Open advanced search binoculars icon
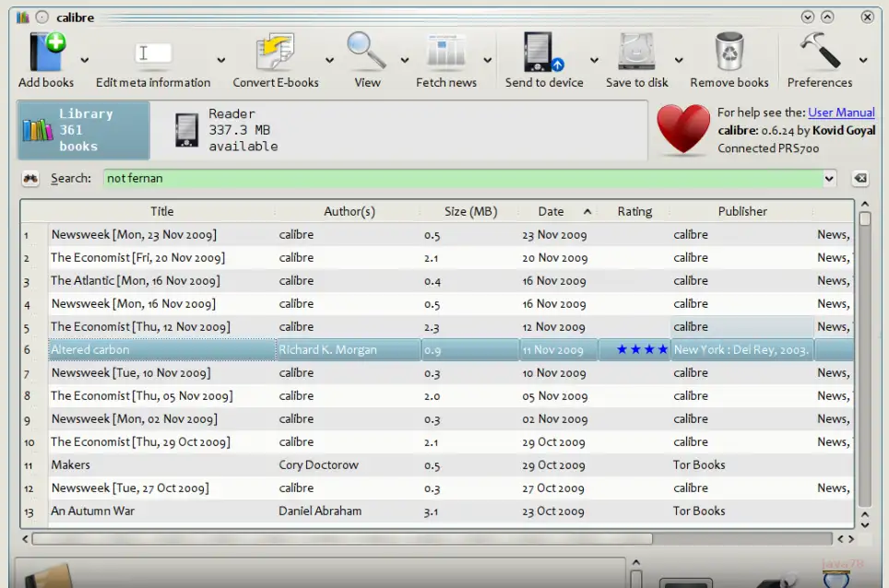 [30, 179]
